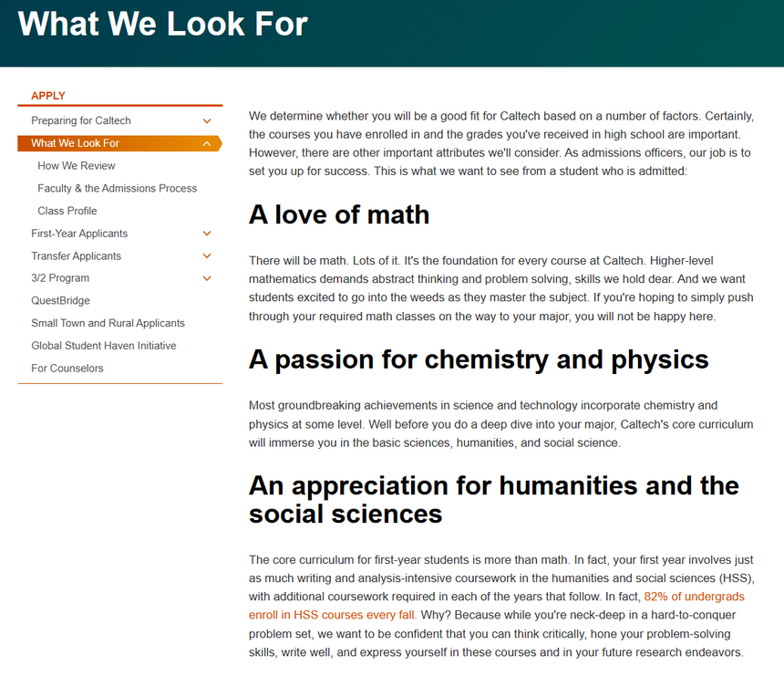784x676 pixels.
Task: Open the APPLY section heading
Action: click(x=48, y=96)
